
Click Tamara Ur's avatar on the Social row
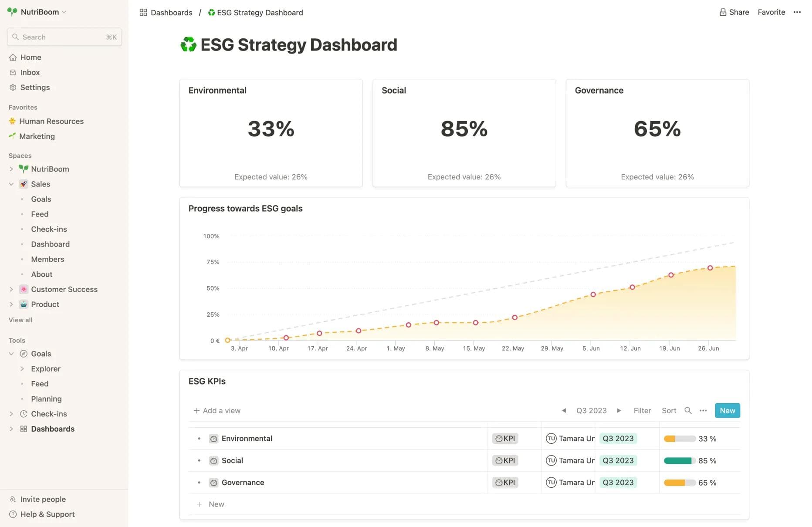click(x=551, y=460)
